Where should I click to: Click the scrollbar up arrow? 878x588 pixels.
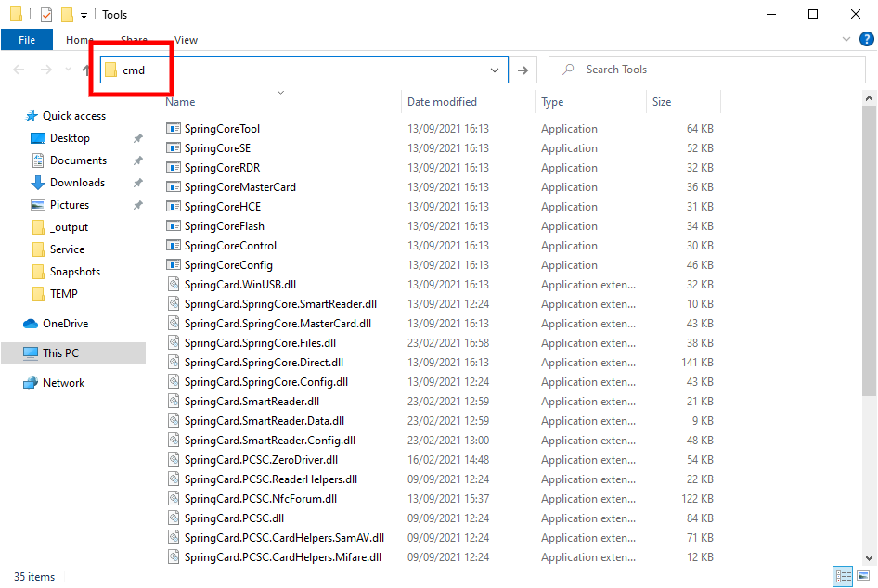869,98
